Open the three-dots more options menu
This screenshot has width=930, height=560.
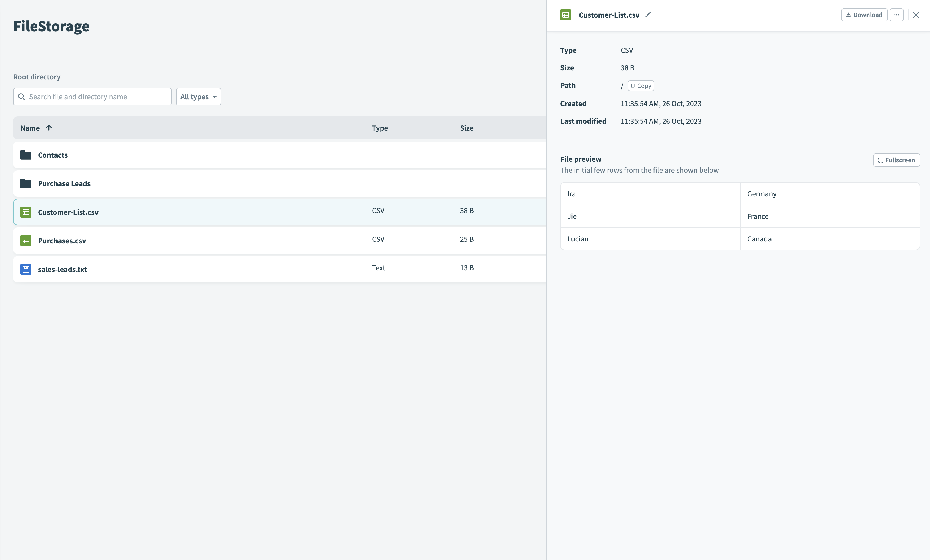coord(896,15)
